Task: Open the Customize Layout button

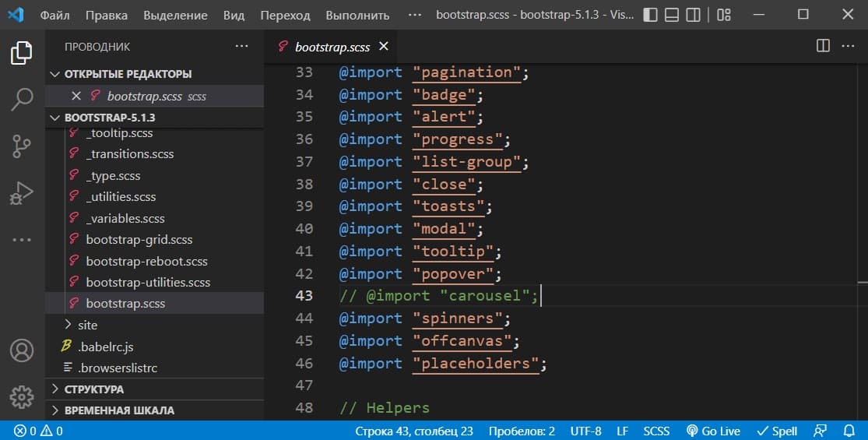Action: pyautogui.click(x=723, y=15)
